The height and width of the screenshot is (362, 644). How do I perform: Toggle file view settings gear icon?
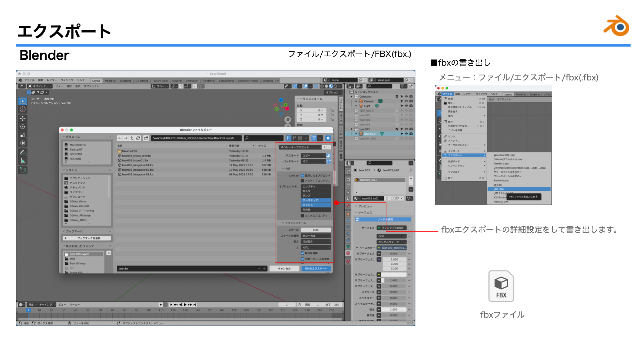(x=328, y=138)
